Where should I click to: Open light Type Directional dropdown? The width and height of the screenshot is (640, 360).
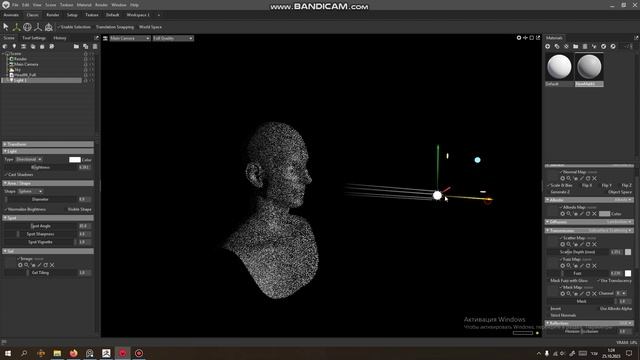coord(29,159)
